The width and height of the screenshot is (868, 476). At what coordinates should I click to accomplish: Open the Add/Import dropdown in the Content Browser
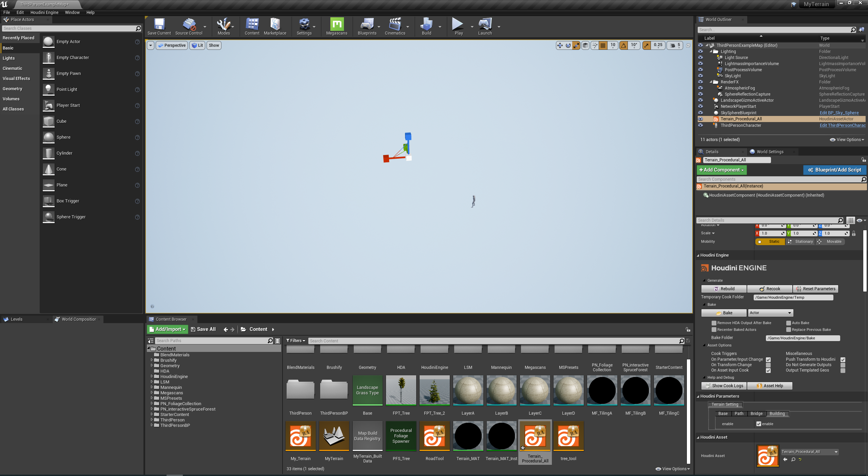[168, 330]
